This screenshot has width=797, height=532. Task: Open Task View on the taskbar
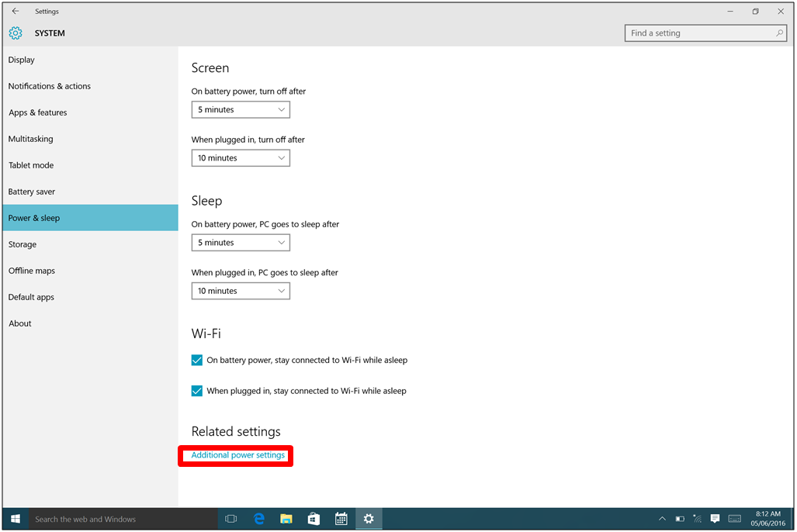point(230,519)
